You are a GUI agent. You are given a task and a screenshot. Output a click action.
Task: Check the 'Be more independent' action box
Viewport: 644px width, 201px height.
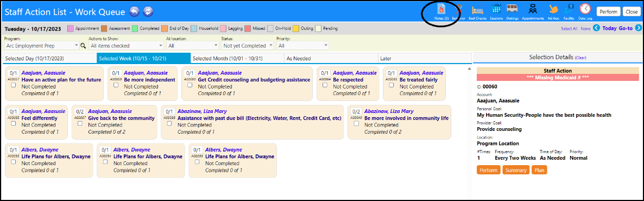(116, 85)
